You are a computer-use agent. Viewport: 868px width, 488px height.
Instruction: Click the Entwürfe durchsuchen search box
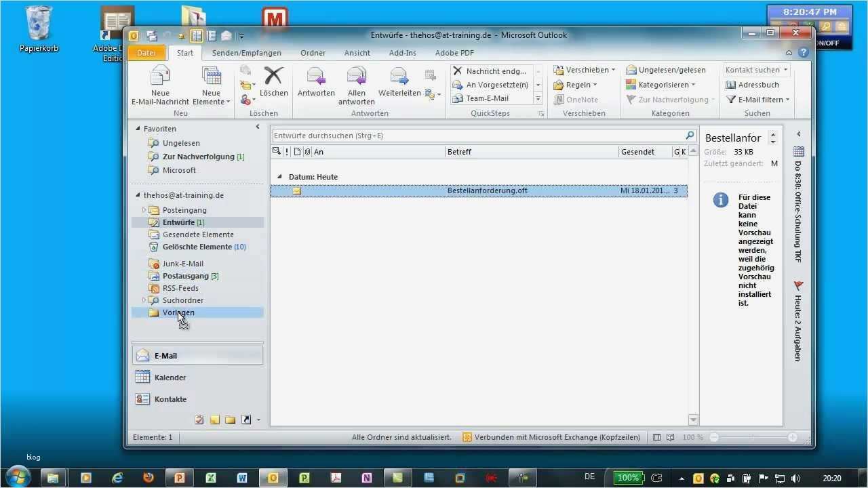478,136
